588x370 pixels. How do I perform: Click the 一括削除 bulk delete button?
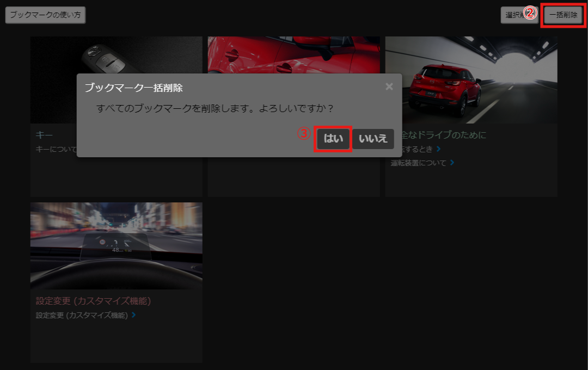563,15
